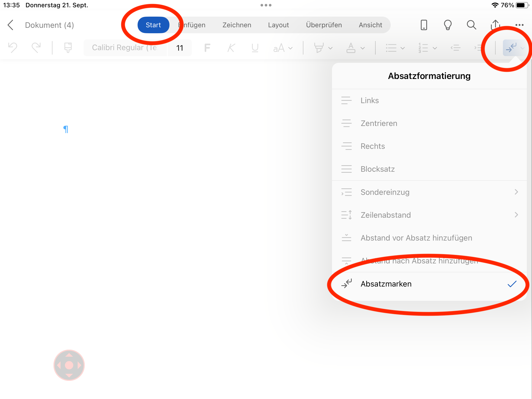The image size is (532, 399).
Task: Choose Abstand vor Absatz hinzufügen
Action: point(416,238)
